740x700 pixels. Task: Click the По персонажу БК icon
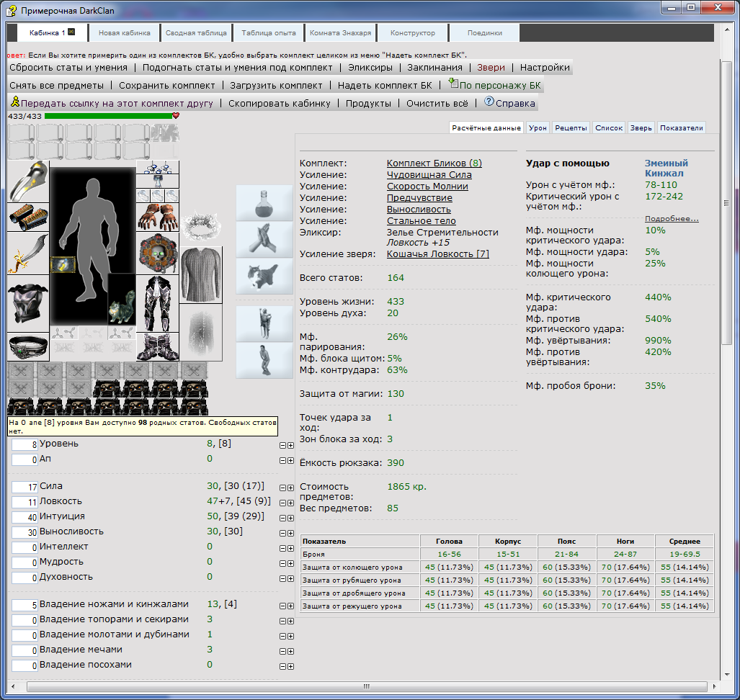pyautogui.click(x=453, y=84)
